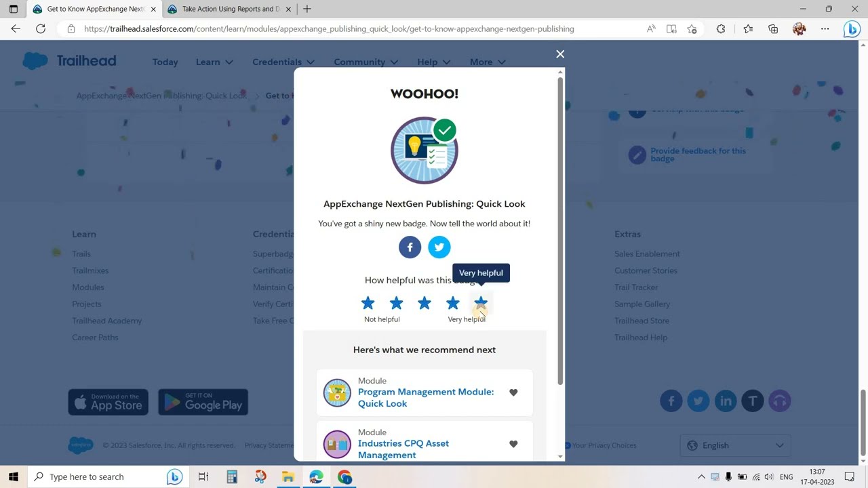Share badge on Twitter from the dialog
Image resolution: width=868 pixels, height=488 pixels.
click(x=439, y=247)
